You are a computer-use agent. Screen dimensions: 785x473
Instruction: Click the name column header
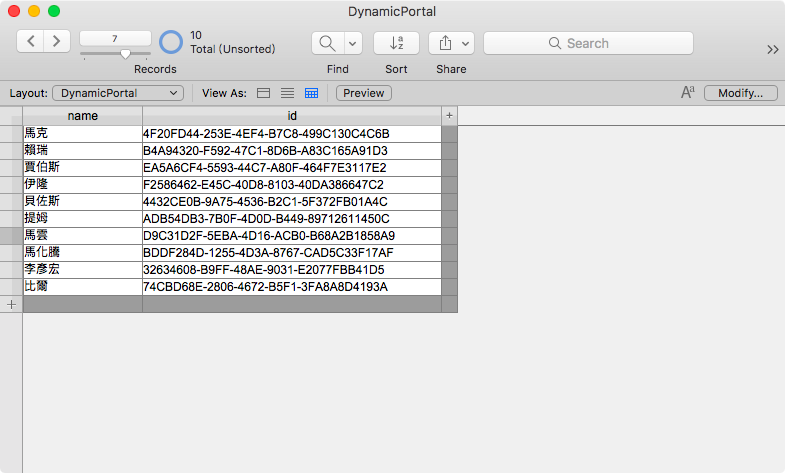[83, 116]
